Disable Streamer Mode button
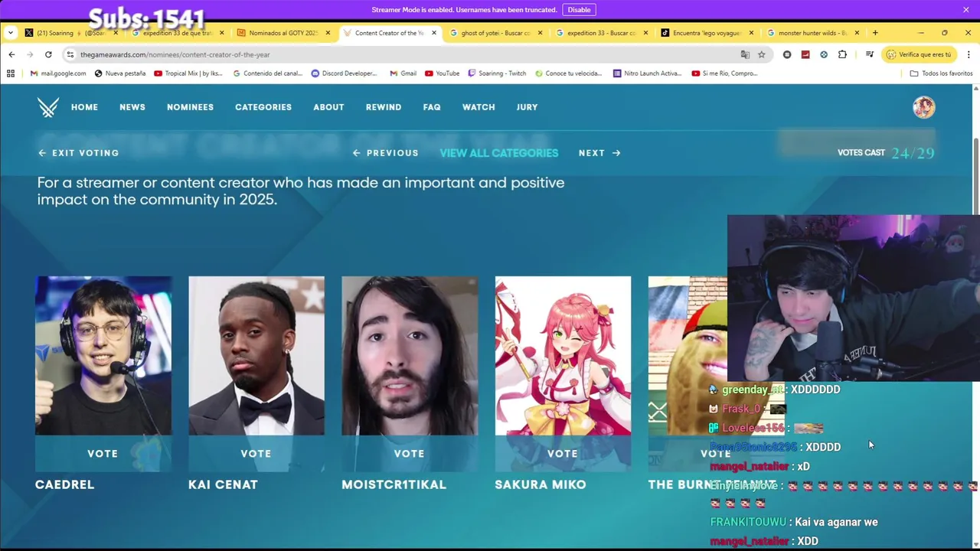This screenshot has width=980, height=551. click(x=579, y=10)
